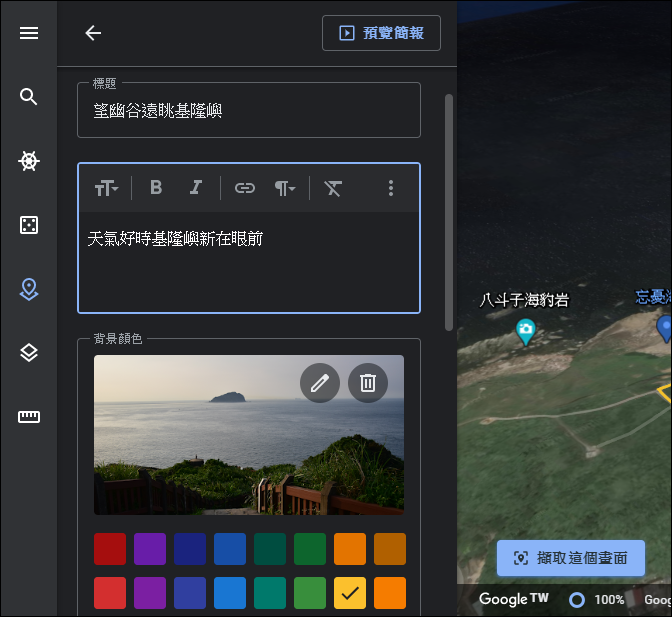The height and width of the screenshot is (617, 672).
Task: Click the 預覽簡報 preview button
Action: pos(381,33)
